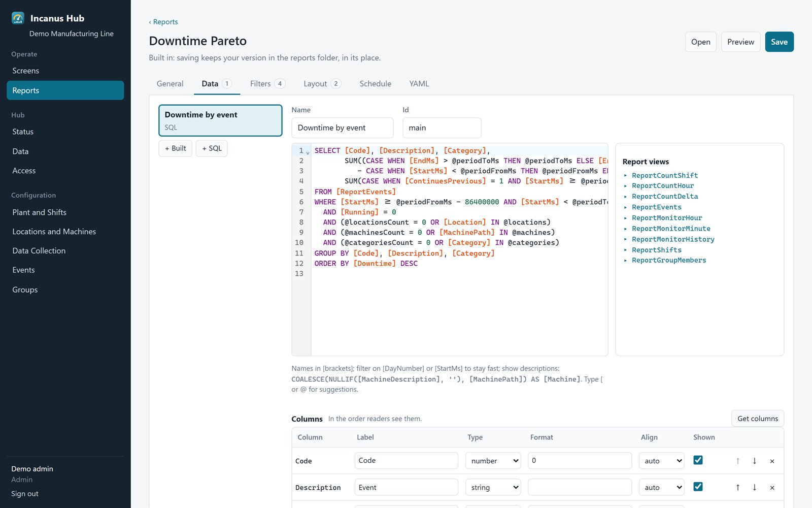The image size is (812, 508).
Task: Switch to the Data tab
Action: [217, 84]
